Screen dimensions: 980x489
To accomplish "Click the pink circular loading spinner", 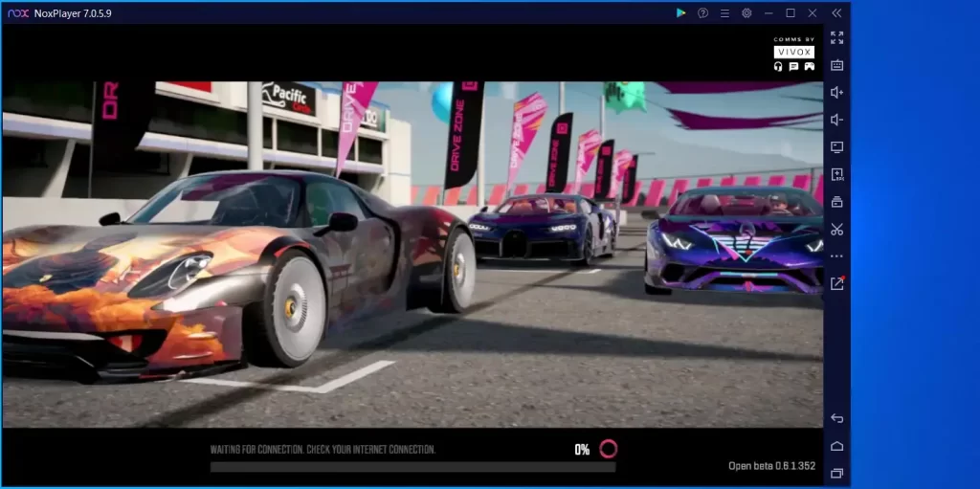I will point(608,449).
